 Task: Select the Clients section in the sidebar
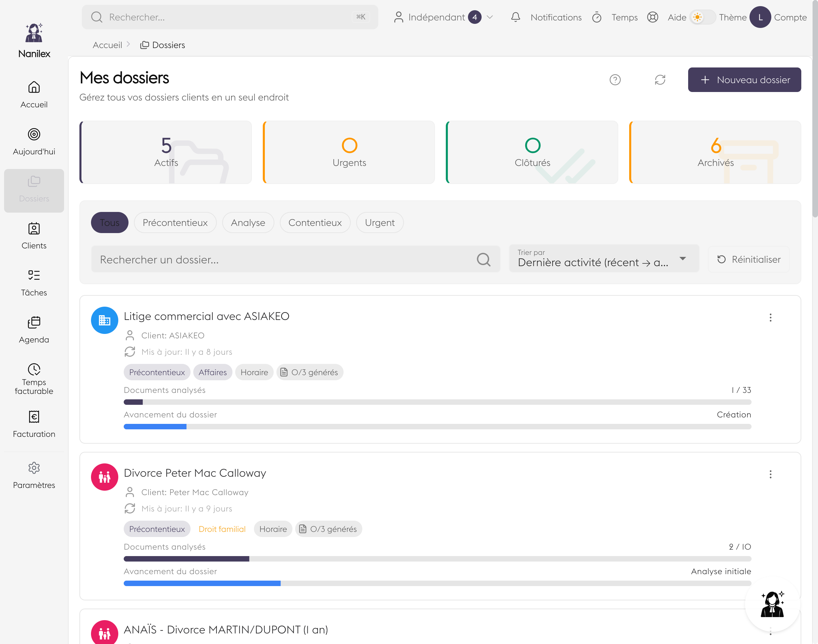[x=34, y=236]
